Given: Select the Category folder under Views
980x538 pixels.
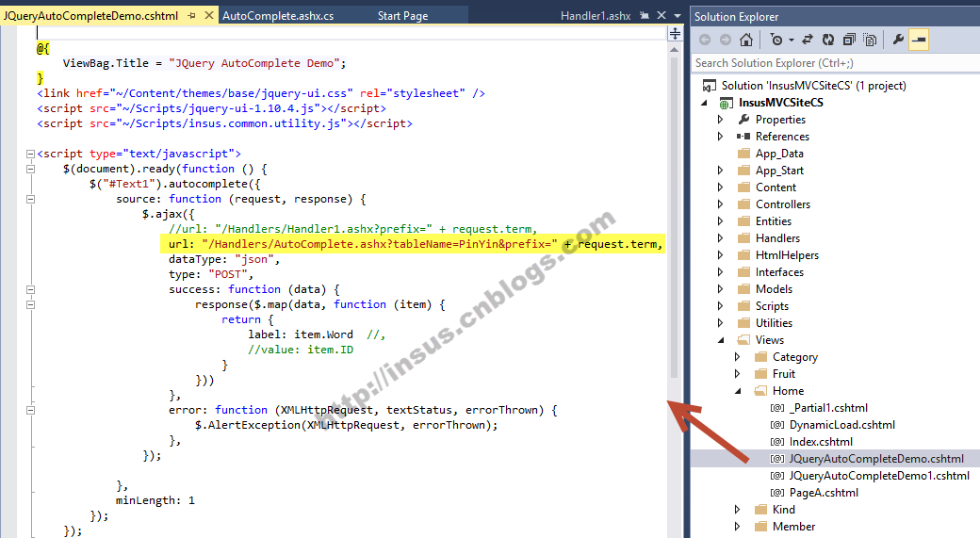Looking at the screenshot, I should [795, 357].
